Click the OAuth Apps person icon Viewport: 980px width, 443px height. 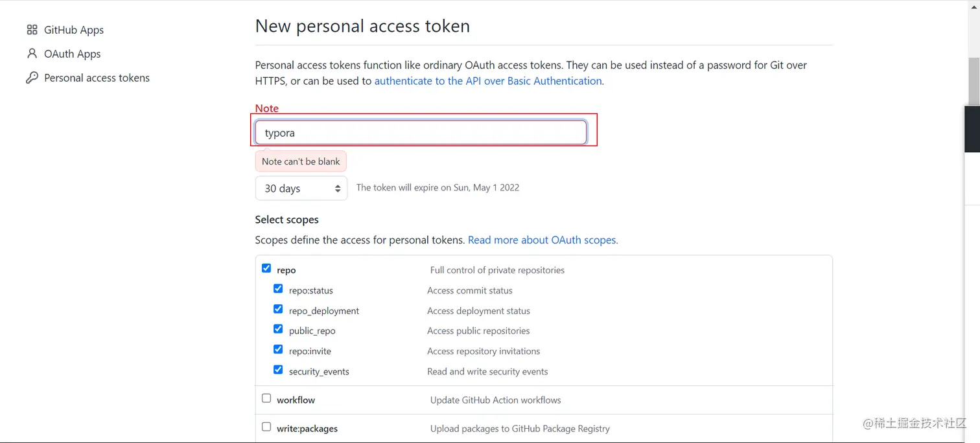coord(32,54)
